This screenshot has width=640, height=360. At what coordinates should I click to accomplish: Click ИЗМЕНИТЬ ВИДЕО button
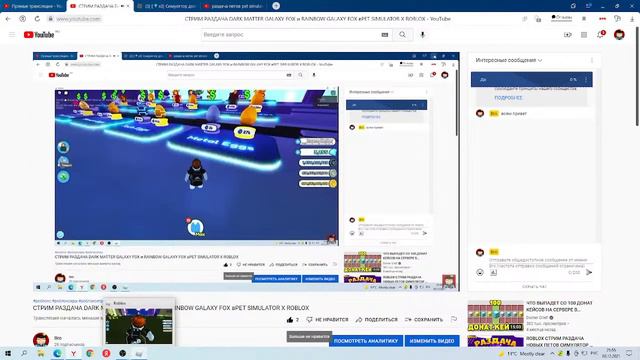tap(432, 341)
